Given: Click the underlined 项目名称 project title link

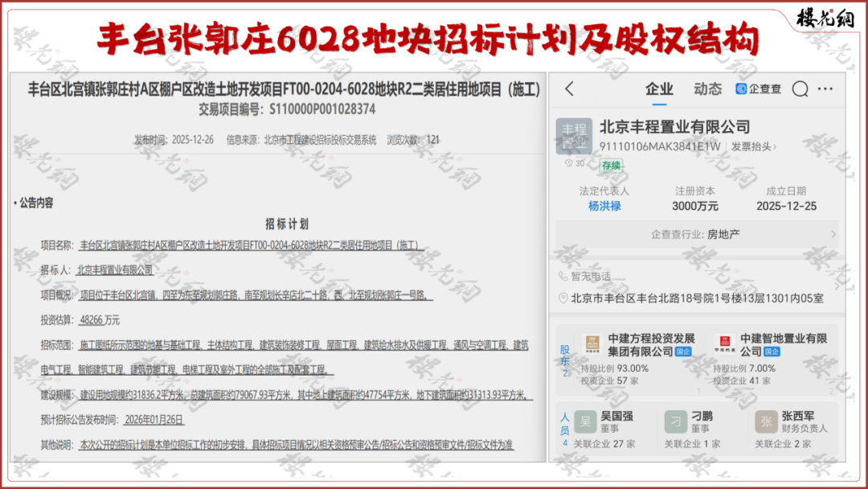Looking at the screenshot, I should click(252, 245).
